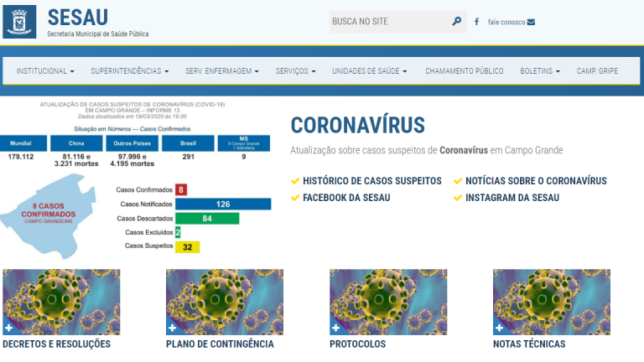This screenshot has height=362, width=644.
Task: Click plus icon on Plano de Contingência image
Action: pos(172,328)
